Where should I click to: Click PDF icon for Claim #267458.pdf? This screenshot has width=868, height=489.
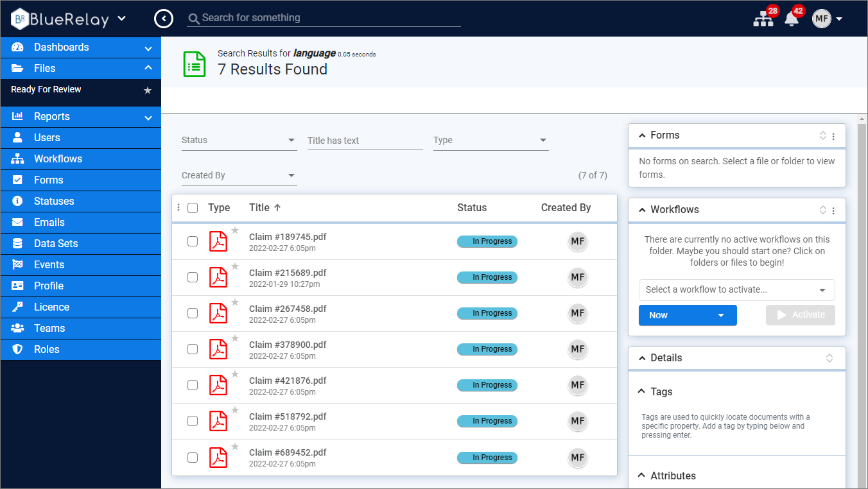point(218,314)
